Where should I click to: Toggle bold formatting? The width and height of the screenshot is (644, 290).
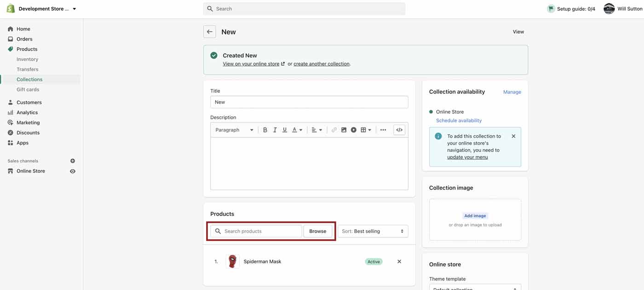coord(265,130)
